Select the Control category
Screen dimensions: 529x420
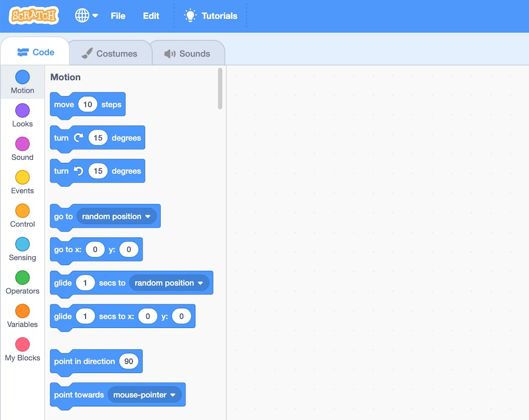[22, 211]
